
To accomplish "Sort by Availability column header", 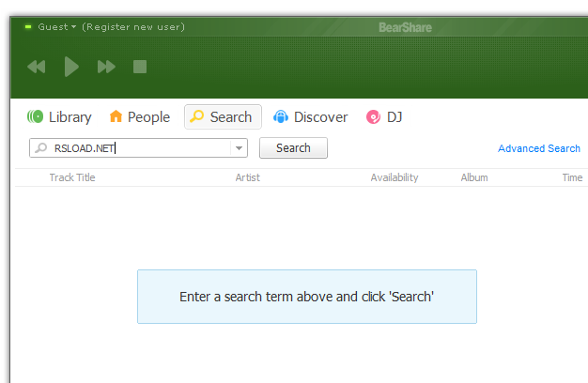I will [x=395, y=177].
